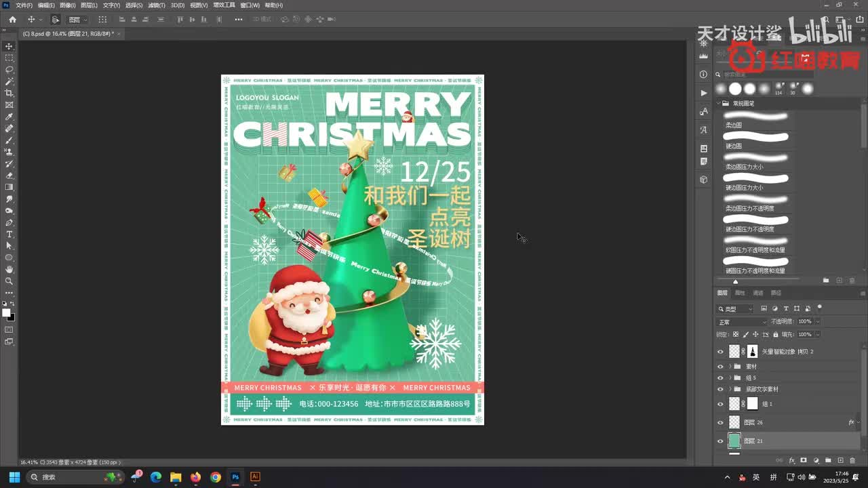
Task: Open the Info panel icon
Action: coord(703,74)
